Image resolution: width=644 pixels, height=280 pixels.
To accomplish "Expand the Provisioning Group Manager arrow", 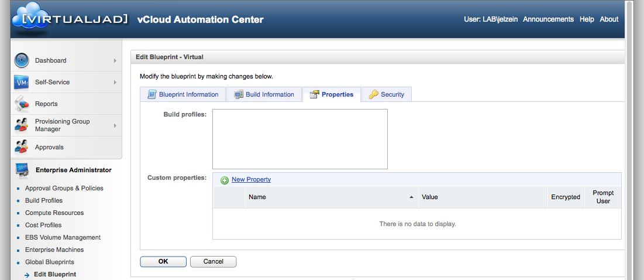I will click(115, 125).
